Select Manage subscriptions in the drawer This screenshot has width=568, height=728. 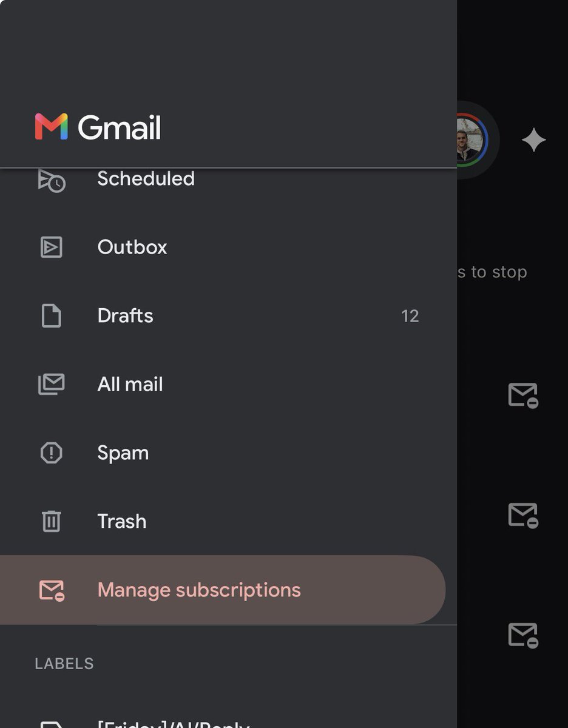pos(223,590)
